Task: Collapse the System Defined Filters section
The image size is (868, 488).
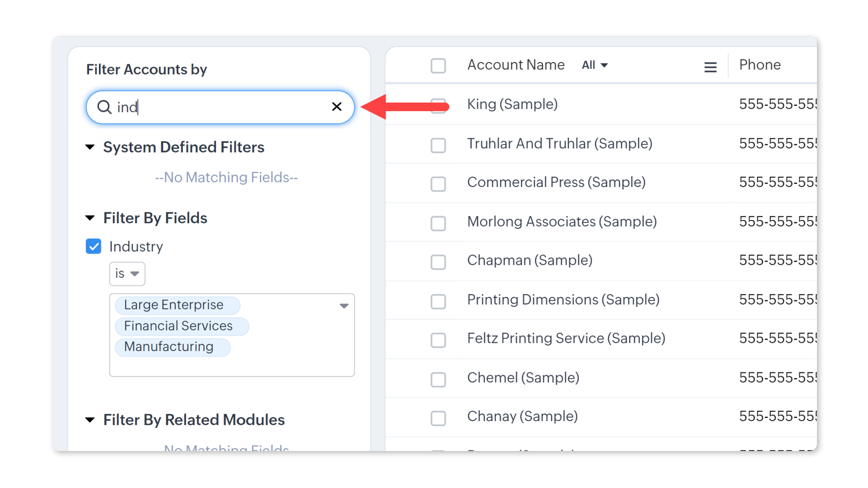Action: coord(90,147)
